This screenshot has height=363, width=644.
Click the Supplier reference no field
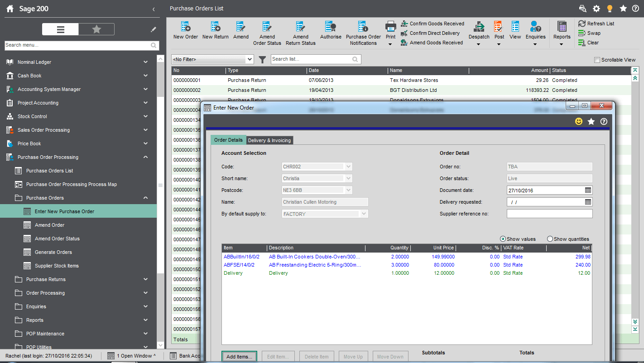[x=549, y=214]
